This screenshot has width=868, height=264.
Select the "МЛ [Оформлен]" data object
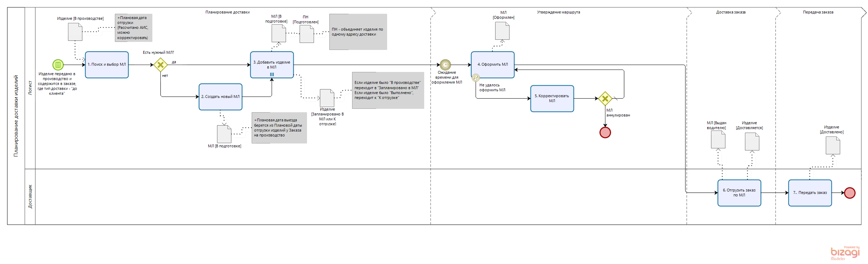click(x=502, y=31)
